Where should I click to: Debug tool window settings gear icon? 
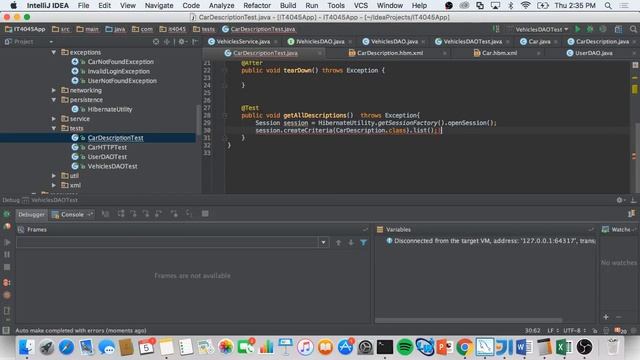[620, 200]
